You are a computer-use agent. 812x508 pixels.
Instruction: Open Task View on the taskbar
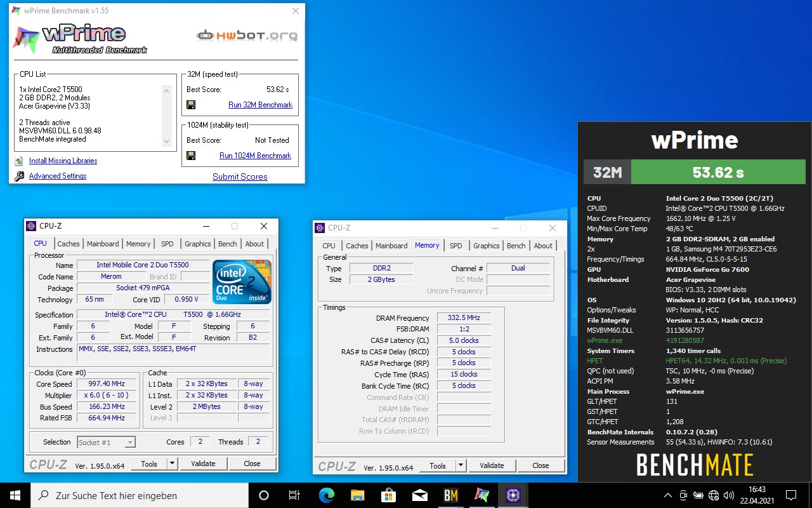pyautogui.click(x=294, y=495)
